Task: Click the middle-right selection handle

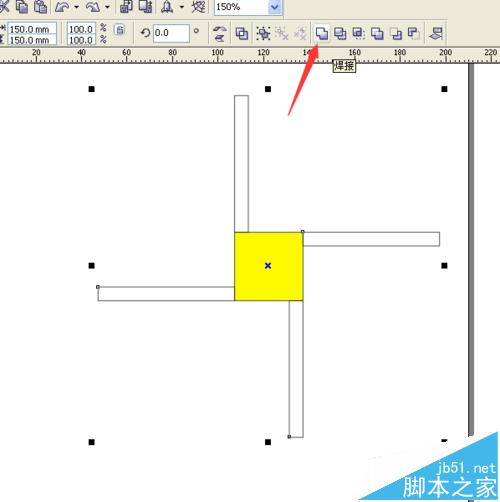Action: pyautogui.click(x=444, y=266)
